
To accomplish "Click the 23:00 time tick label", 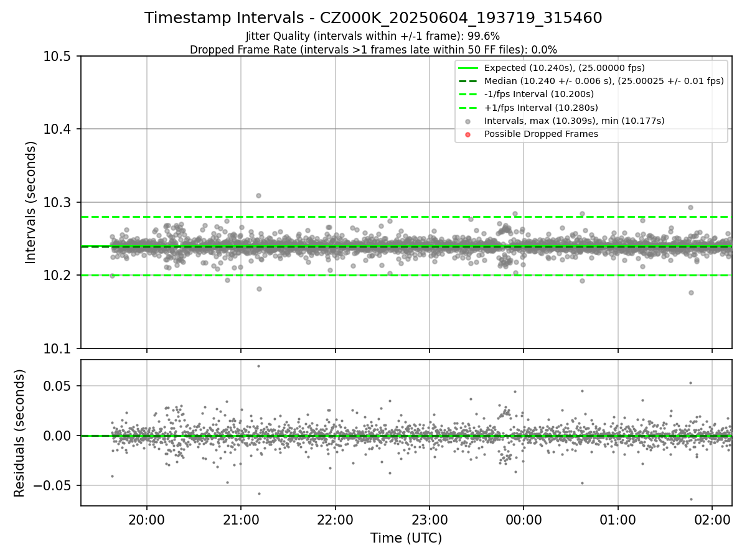I will pos(430,519).
